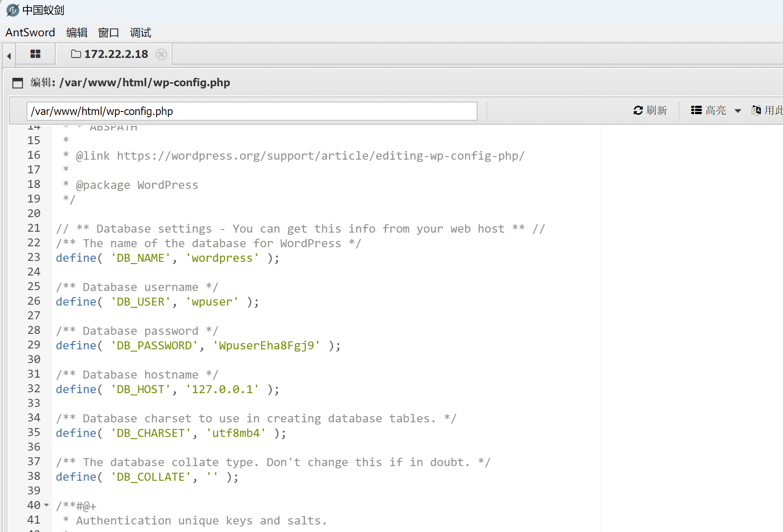Open the 窗口 menu
The height and width of the screenshot is (532, 783).
[x=109, y=33]
